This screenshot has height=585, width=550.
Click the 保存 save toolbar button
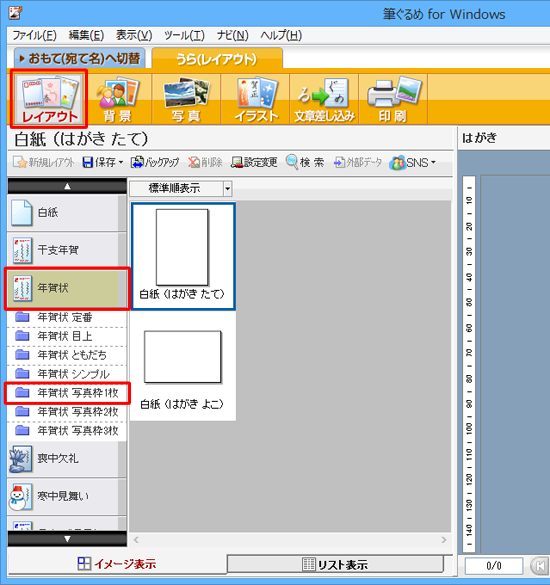click(102, 162)
